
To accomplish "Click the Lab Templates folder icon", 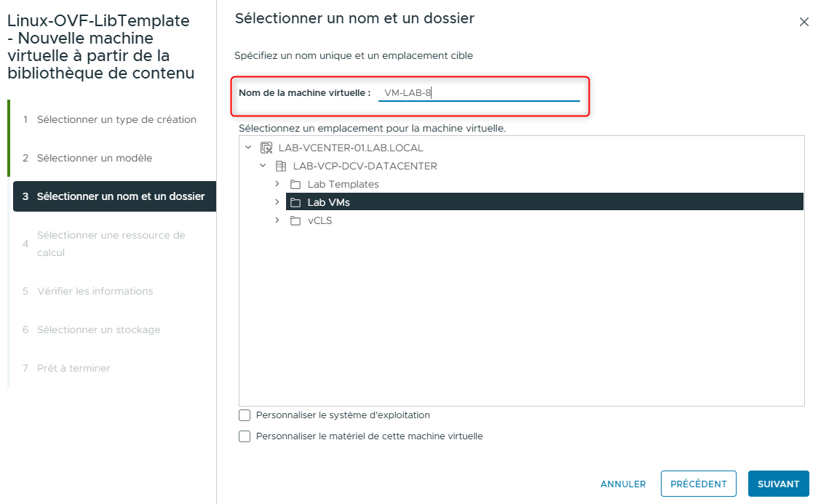I will pos(294,184).
